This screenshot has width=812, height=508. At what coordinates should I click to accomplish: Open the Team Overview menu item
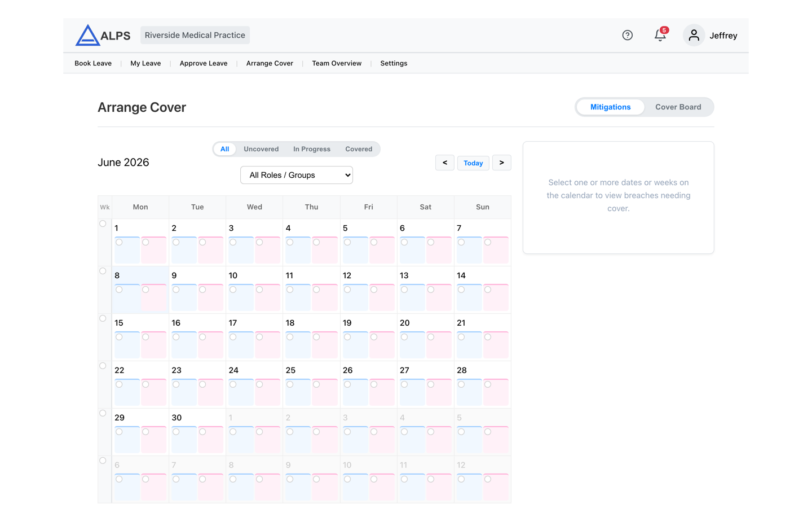pos(337,63)
